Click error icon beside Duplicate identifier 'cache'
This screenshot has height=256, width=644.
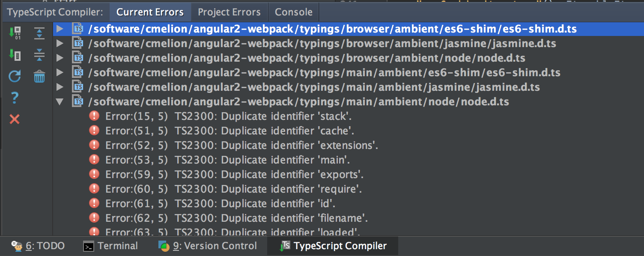(94, 131)
